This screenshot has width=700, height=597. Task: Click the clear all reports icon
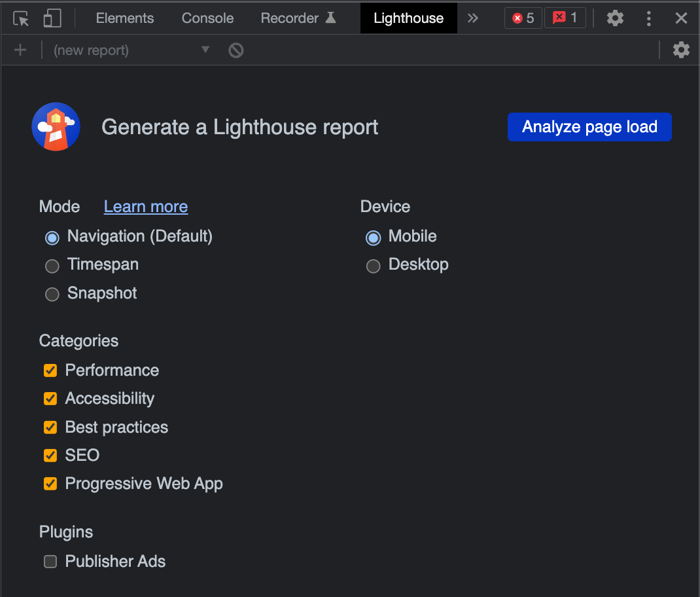(236, 49)
